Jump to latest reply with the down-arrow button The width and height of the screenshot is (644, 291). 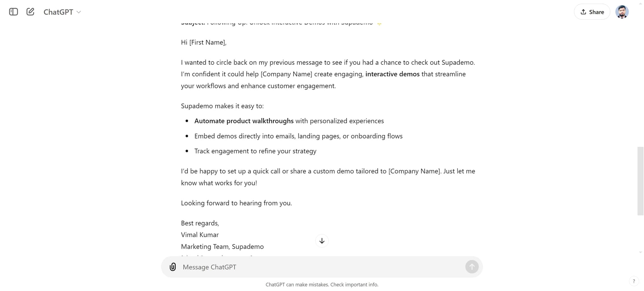click(x=322, y=240)
